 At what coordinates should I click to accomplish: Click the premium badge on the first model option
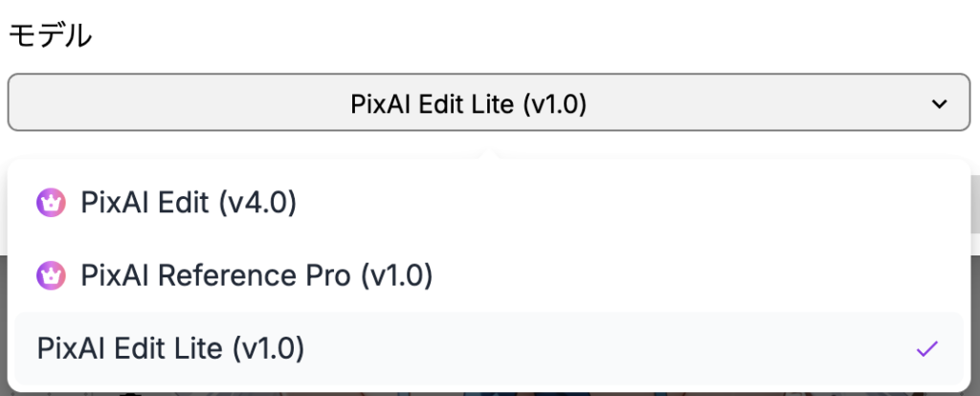tap(50, 203)
